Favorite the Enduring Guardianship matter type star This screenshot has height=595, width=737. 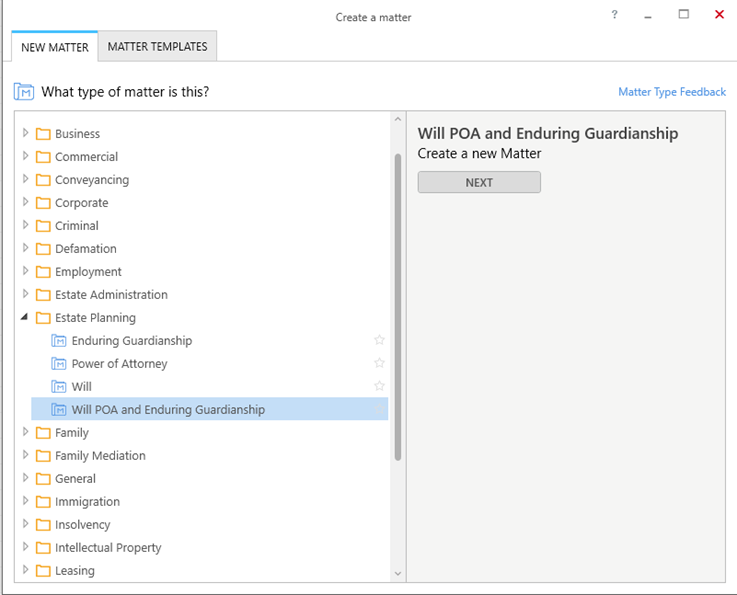click(x=379, y=341)
